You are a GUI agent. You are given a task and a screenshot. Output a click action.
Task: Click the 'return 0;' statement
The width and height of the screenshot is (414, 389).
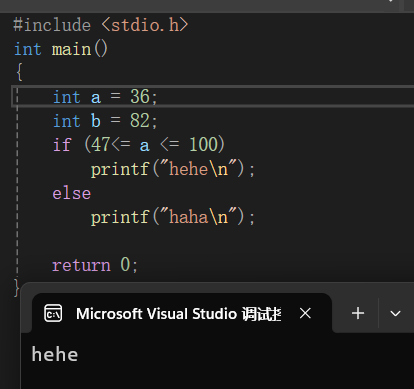[x=95, y=265]
